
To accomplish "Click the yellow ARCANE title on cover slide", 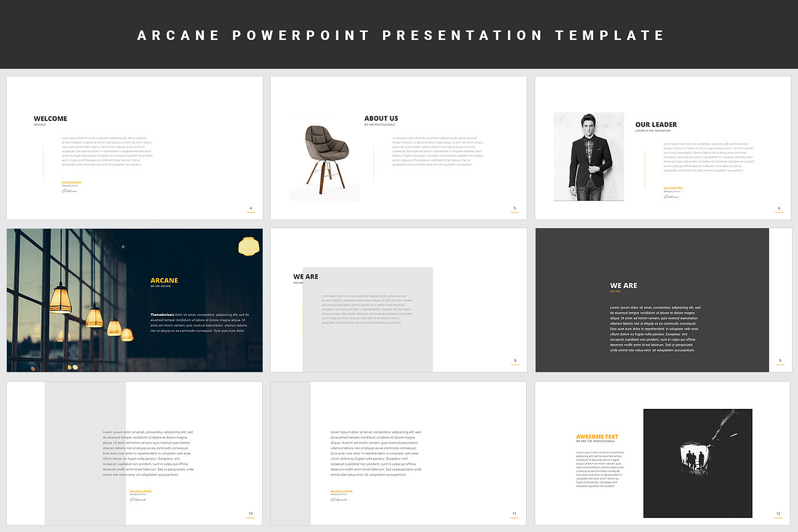I will [165, 280].
